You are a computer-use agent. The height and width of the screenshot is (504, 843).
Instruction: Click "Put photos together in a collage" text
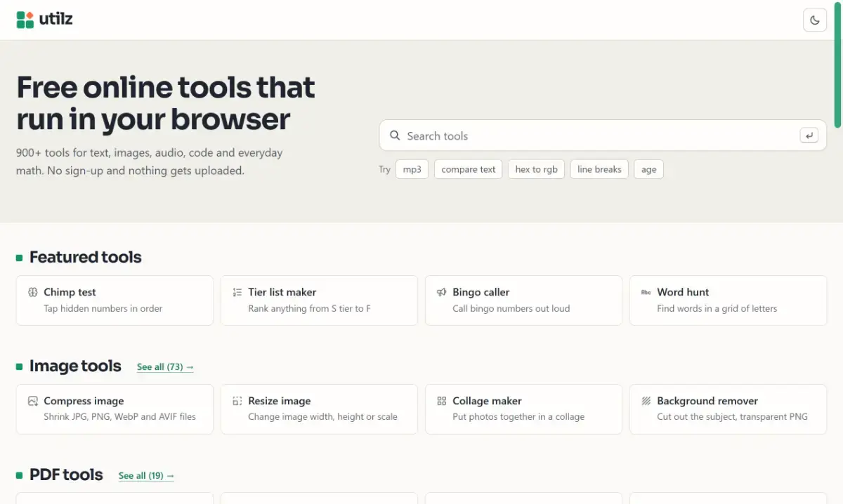pyautogui.click(x=518, y=417)
